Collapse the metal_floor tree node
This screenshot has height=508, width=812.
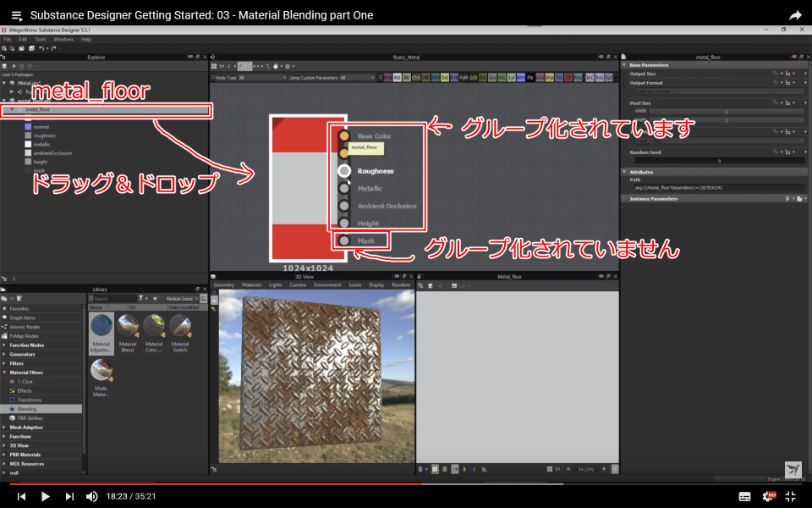coord(12,109)
